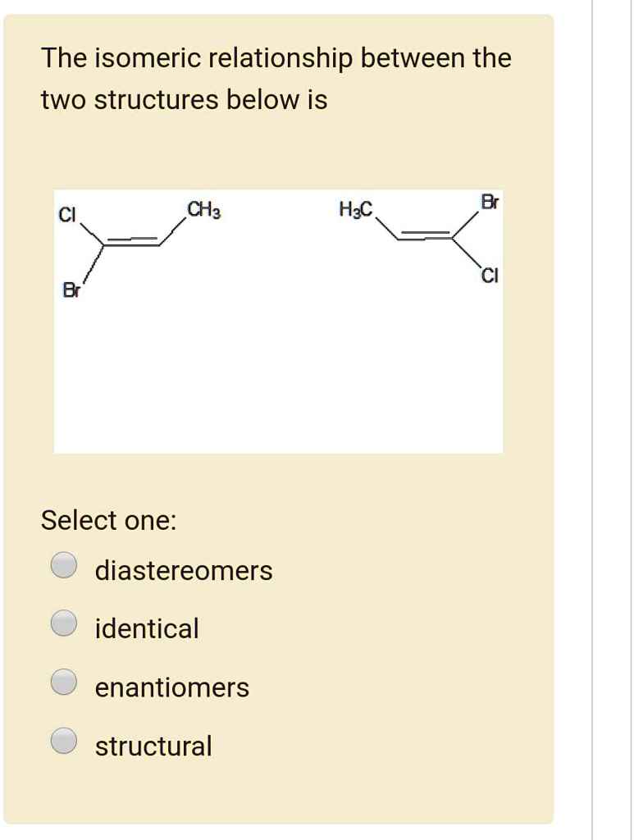Click the CH3 group on the left molecule
The image size is (634, 840).
(x=202, y=208)
